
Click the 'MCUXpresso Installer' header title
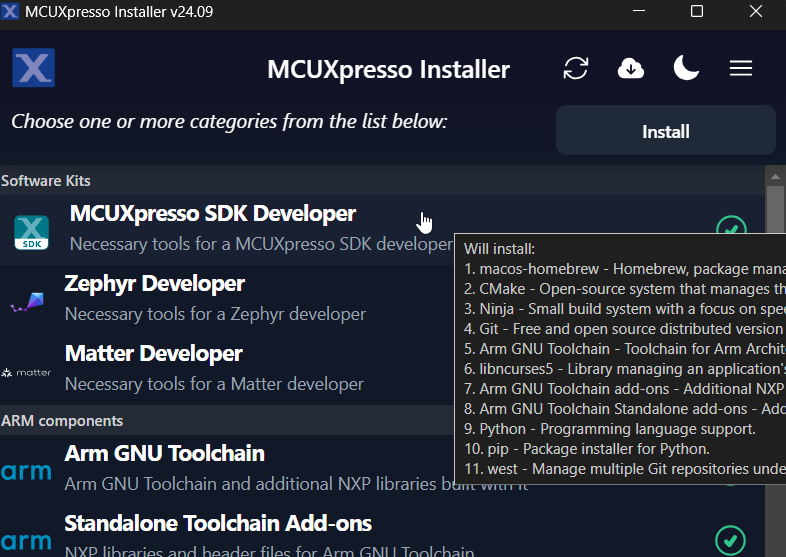[388, 69]
